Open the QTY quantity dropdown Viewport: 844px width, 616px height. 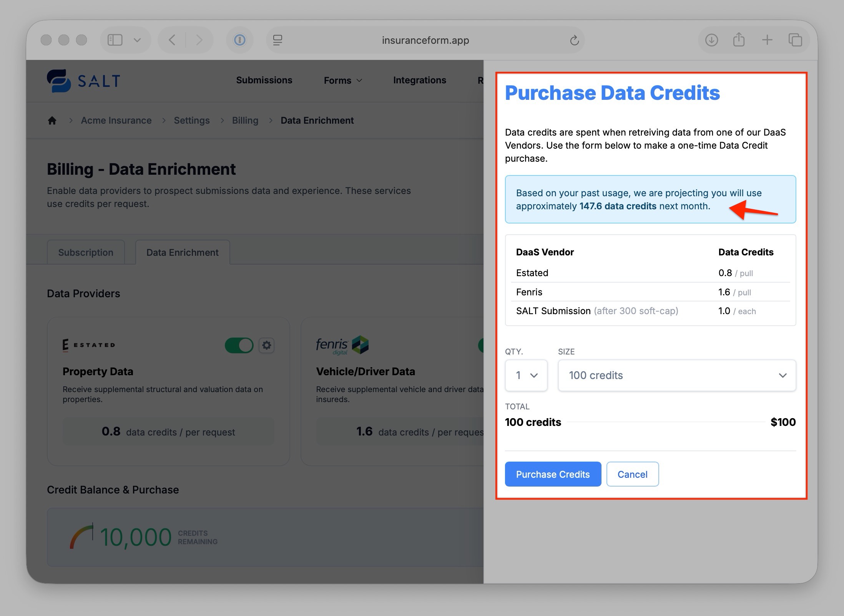[526, 375]
